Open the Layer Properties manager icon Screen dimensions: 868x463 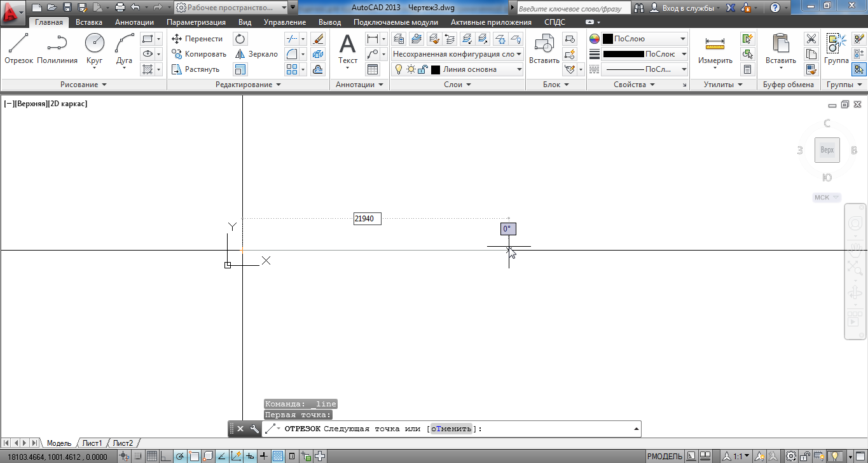[x=399, y=39]
